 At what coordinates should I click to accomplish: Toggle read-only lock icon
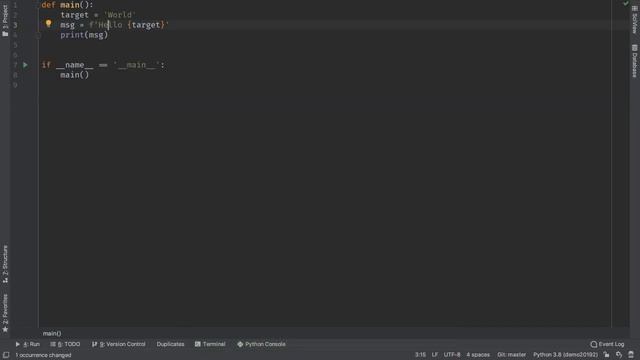(607, 355)
